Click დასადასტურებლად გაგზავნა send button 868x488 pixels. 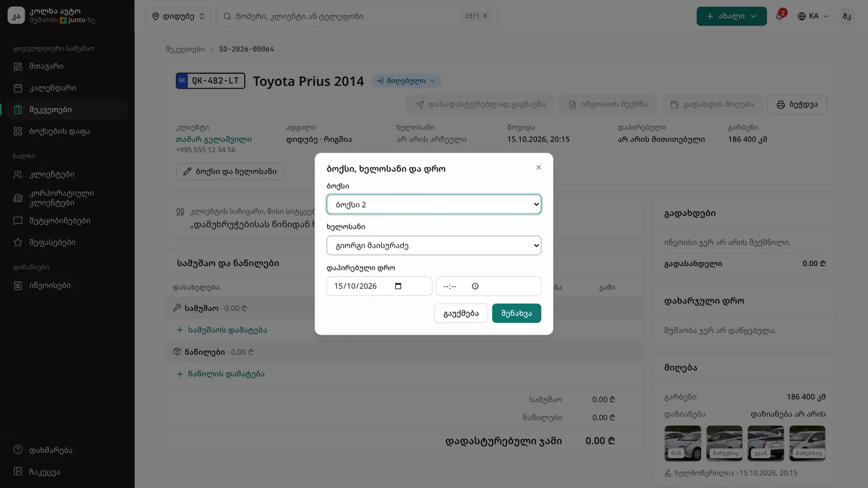(481, 105)
